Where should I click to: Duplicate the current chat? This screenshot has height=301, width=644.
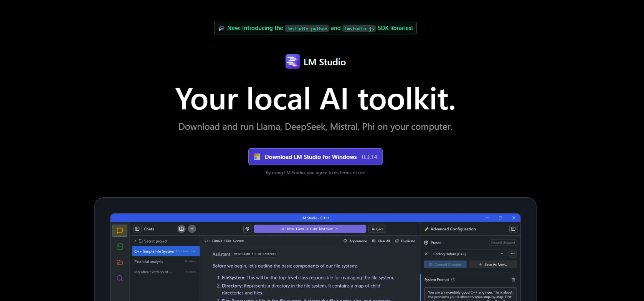405,241
